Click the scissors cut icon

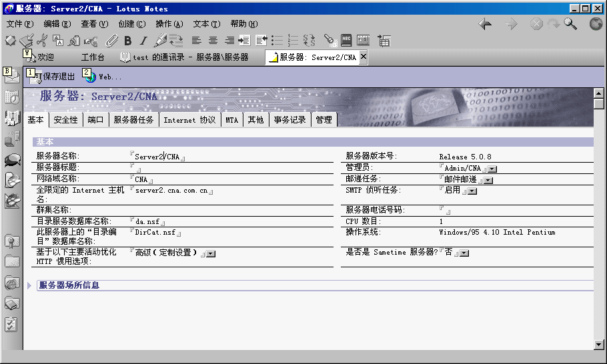pos(42,41)
